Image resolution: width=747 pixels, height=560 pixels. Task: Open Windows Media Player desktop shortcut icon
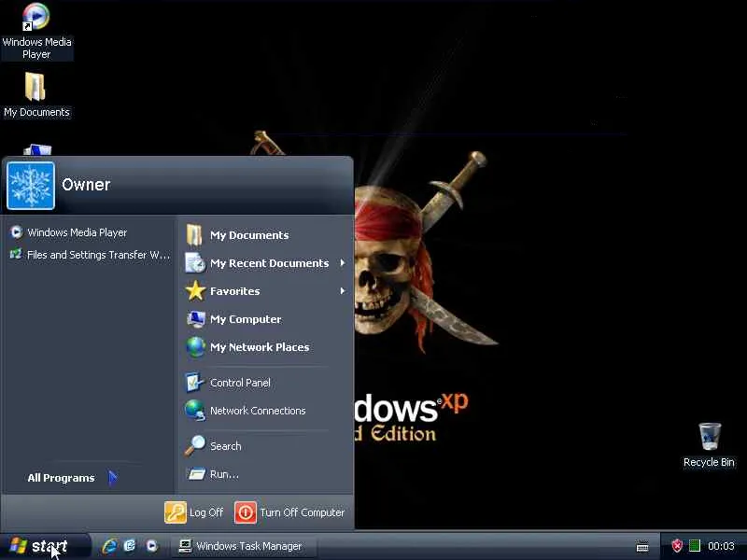tap(35, 16)
